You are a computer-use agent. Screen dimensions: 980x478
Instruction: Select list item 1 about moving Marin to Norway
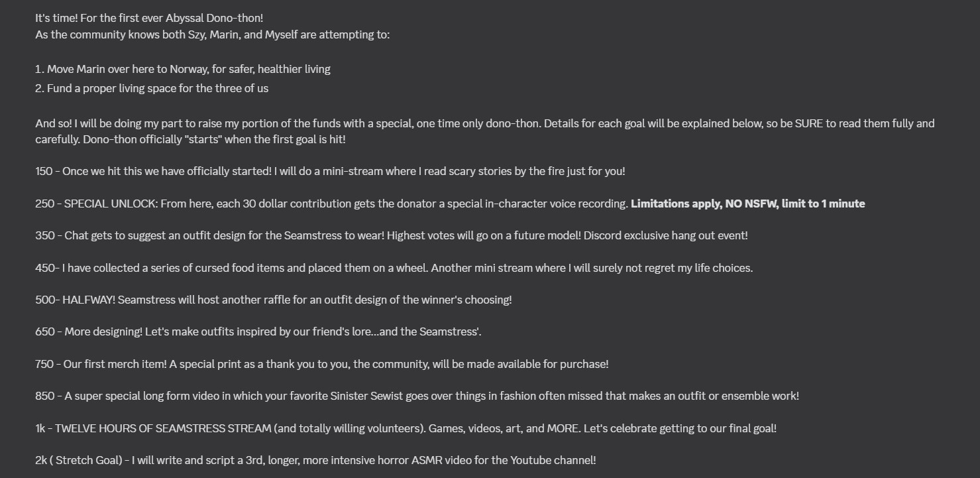coord(183,69)
